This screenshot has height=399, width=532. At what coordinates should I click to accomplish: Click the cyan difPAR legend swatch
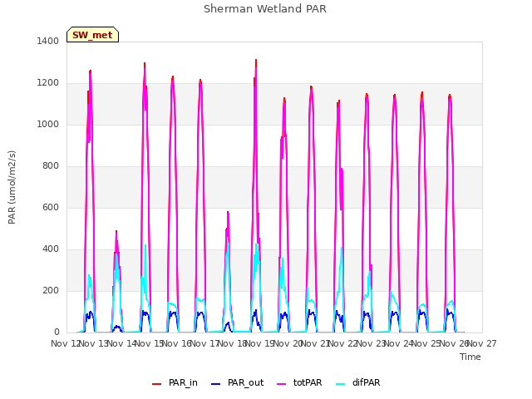coord(340,384)
